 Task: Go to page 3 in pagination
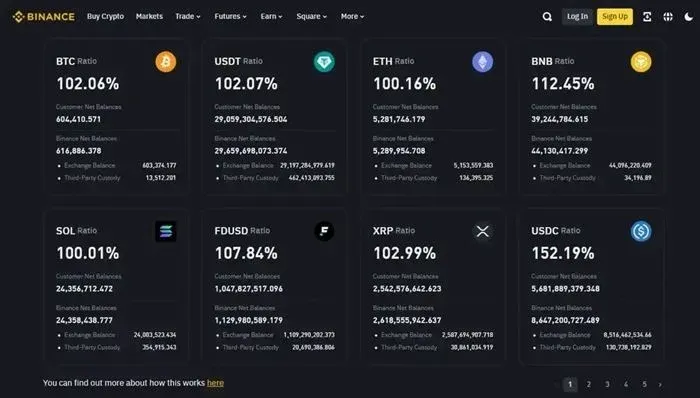pos(607,384)
